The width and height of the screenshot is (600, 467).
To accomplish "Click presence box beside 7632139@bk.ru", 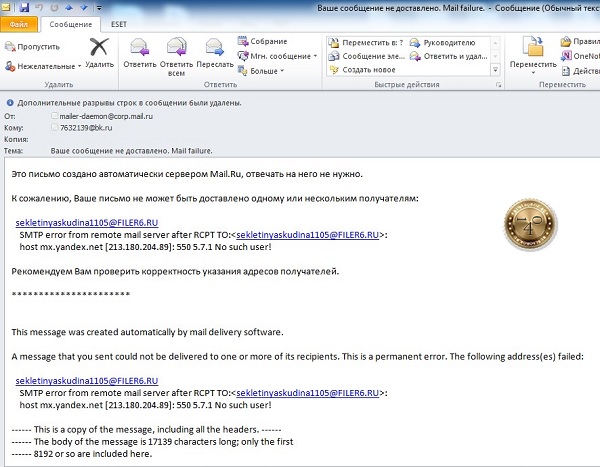I will 54,127.
